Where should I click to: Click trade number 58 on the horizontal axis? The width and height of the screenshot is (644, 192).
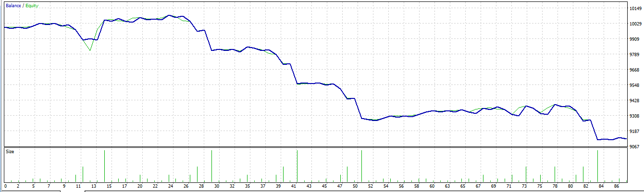click(x=417, y=186)
